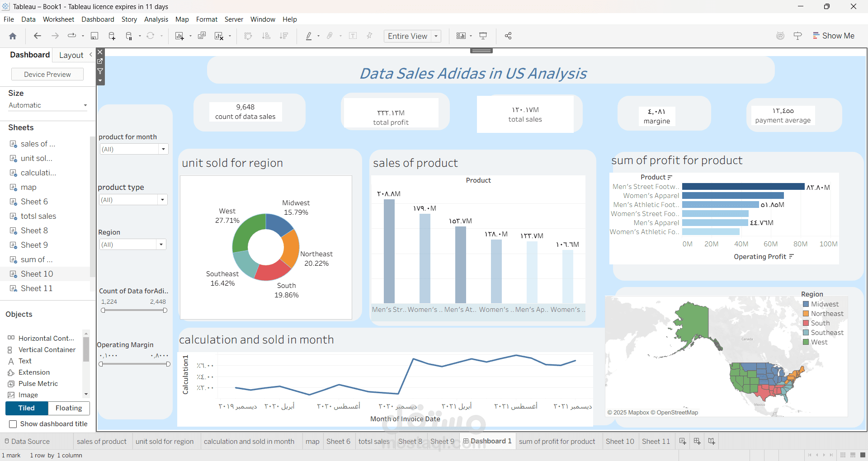This screenshot has width=868, height=461.
Task: Expand the Region filter dropdown
Action: 161,245
